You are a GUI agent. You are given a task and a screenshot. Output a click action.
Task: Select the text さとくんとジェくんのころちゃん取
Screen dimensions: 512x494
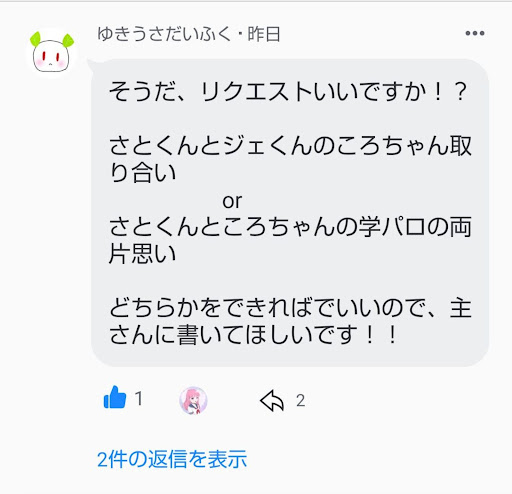pos(290,146)
